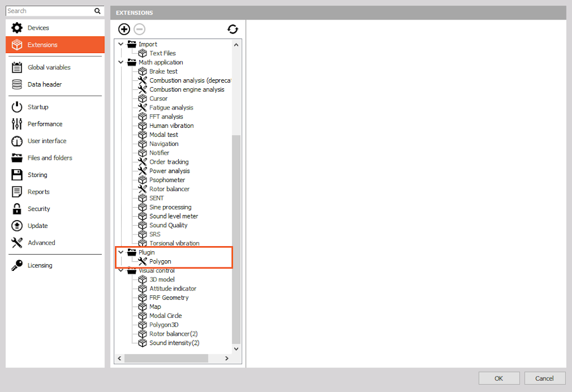
Task: Click the Reports document icon
Action: point(17,192)
